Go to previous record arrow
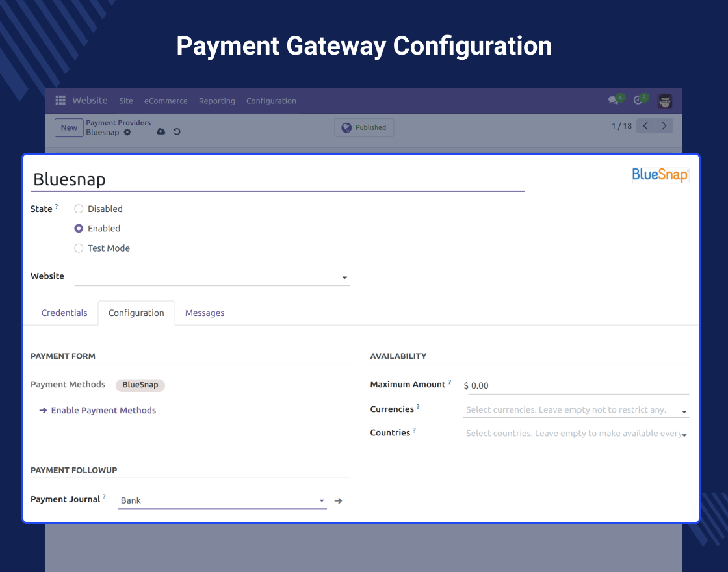 coord(645,126)
